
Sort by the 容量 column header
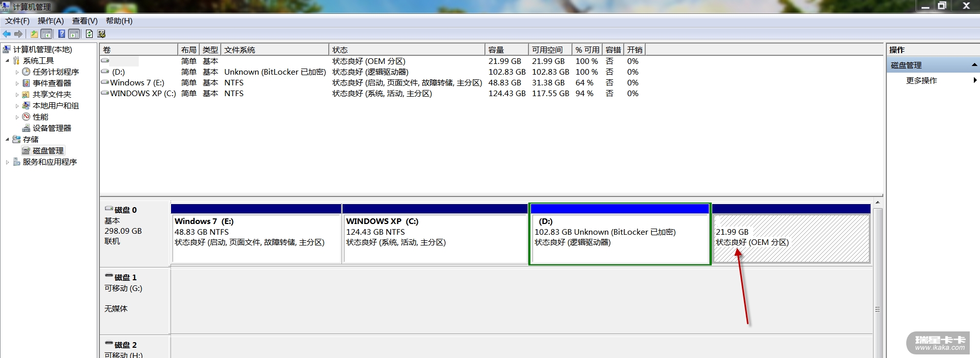507,50
